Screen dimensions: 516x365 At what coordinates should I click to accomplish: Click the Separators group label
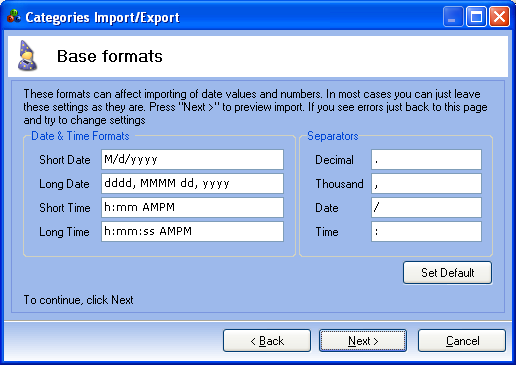(x=333, y=136)
